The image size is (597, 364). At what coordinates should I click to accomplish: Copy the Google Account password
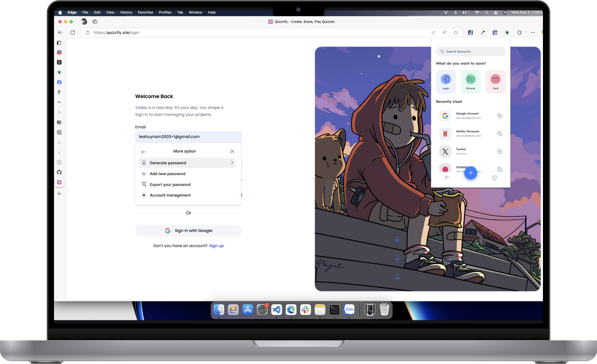click(x=499, y=116)
